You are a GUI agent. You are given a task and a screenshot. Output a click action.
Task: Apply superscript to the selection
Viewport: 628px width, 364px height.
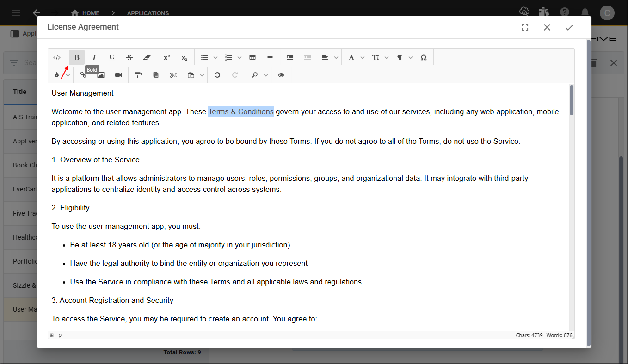click(x=167, y=57)
